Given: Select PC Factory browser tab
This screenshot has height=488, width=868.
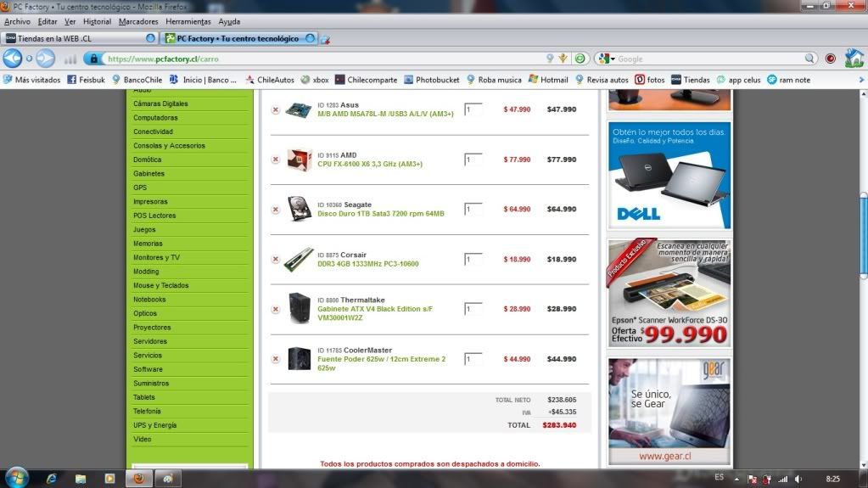Looking at the screenshot, I should (x=239, y=38).
